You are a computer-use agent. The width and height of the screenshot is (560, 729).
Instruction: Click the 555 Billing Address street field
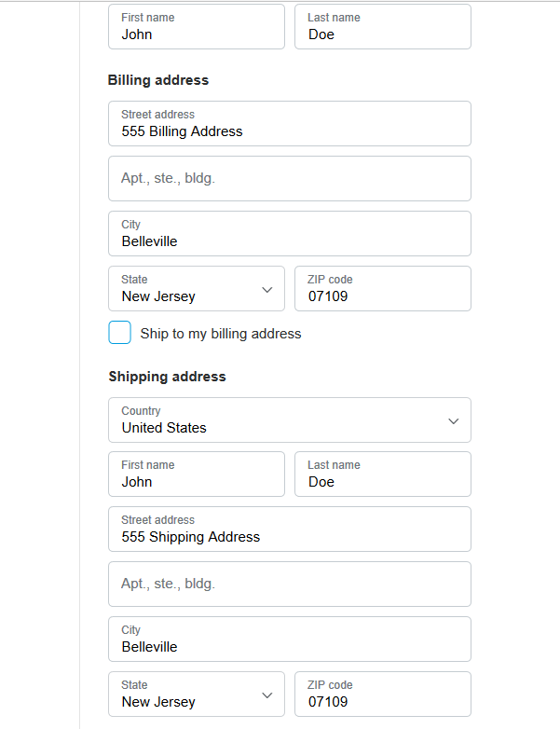point(290,124)
